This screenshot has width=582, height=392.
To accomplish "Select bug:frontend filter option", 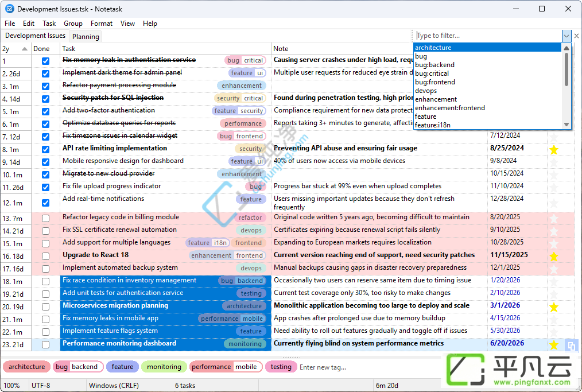I will 487,81.
